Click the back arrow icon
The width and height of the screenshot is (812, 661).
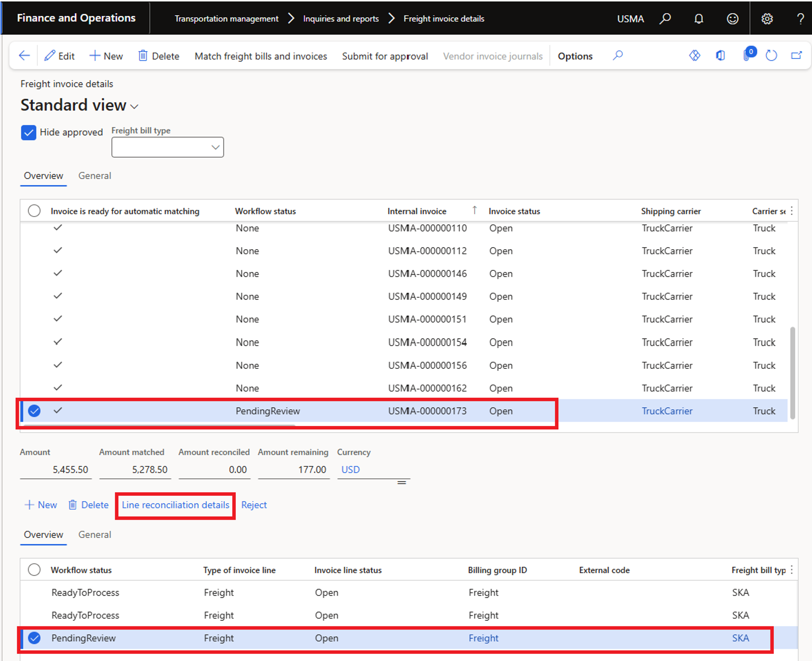coord(24,56)
